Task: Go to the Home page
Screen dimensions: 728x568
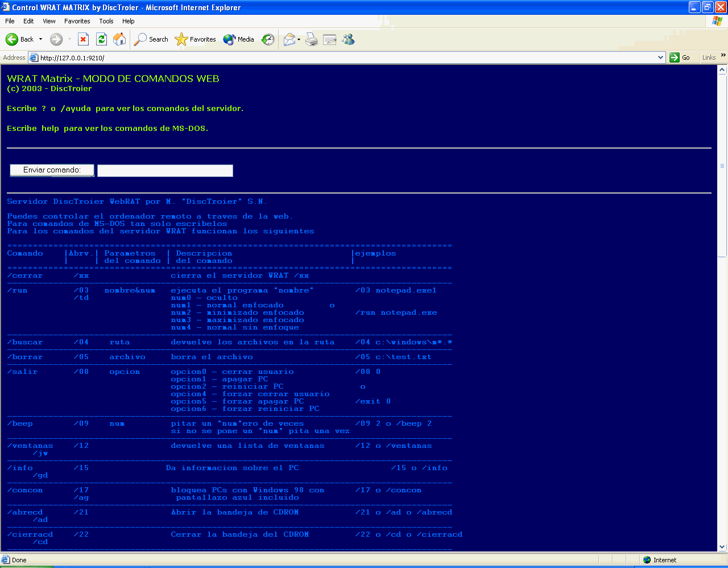Action: [119, 39]
